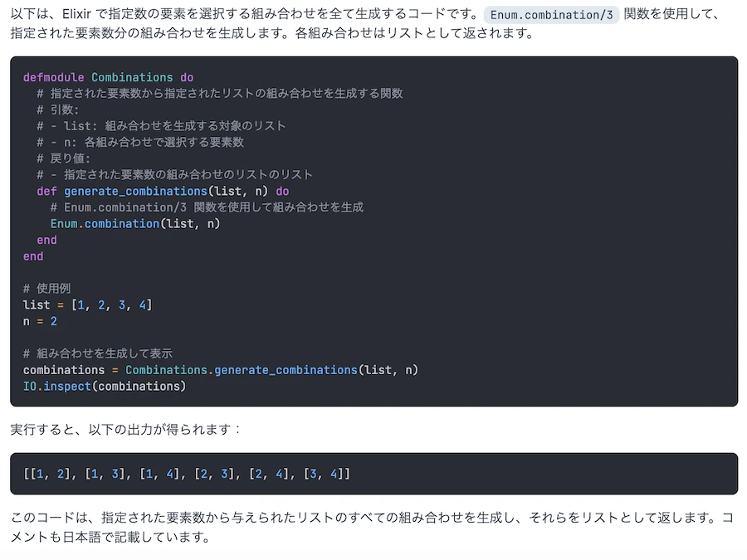Click 'defmodule' keyword in the code block
This screenshot has width=747, height=560.
53,77
